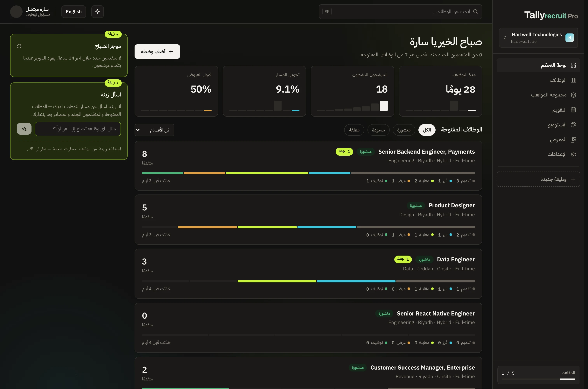Click the seats usage progress bar
The image size is (588, 389).
(x=538, y=379)
